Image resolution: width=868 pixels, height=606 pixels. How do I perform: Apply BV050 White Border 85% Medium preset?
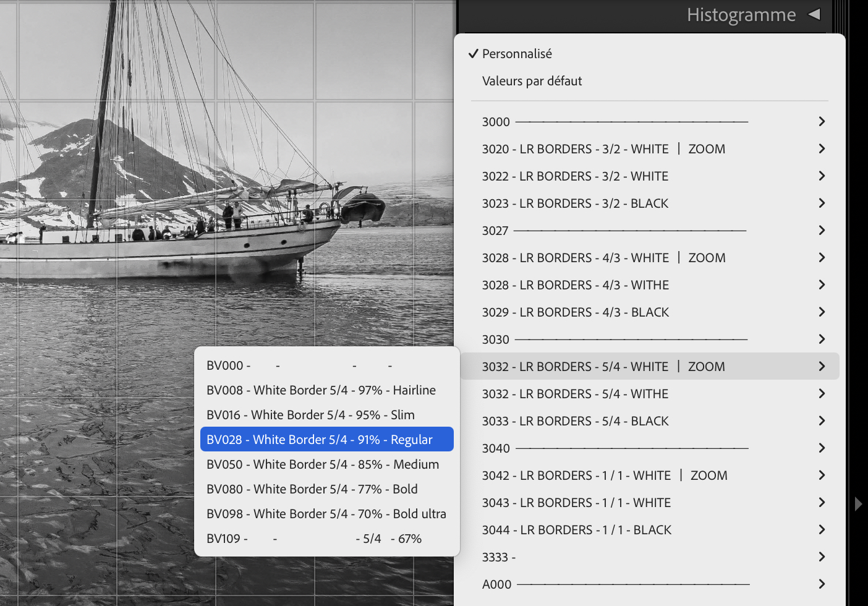(323, 464)
